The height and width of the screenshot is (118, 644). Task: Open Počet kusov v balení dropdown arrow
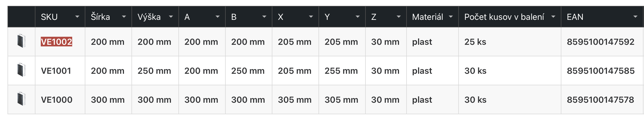point(553,17)
